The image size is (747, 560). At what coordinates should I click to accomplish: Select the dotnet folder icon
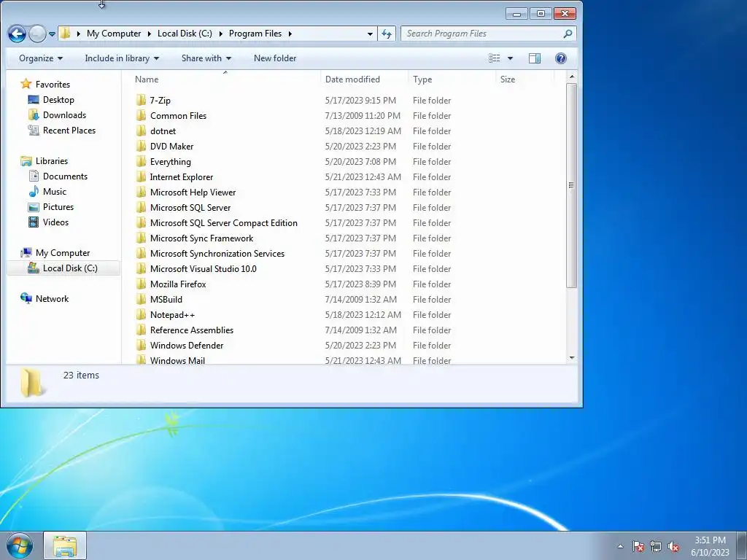pyautogui.click(x=141, y=131)
